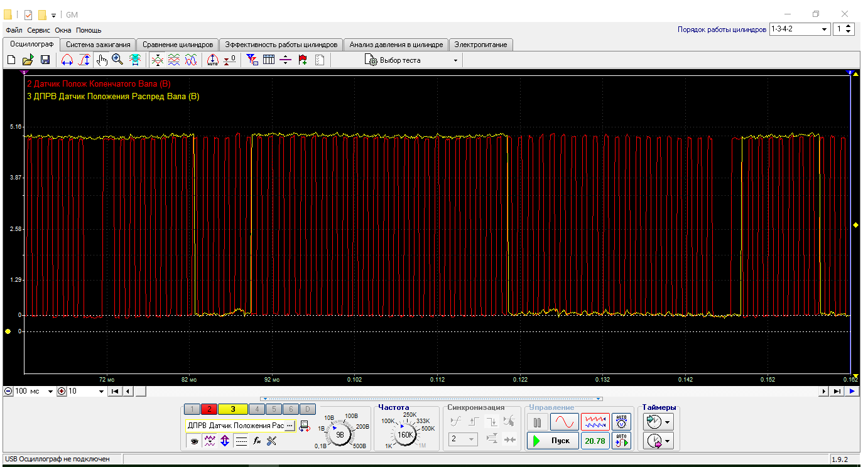Click the Пуск start button
Image resolution: width=868 pixels, height=467 pixels.
552,441
